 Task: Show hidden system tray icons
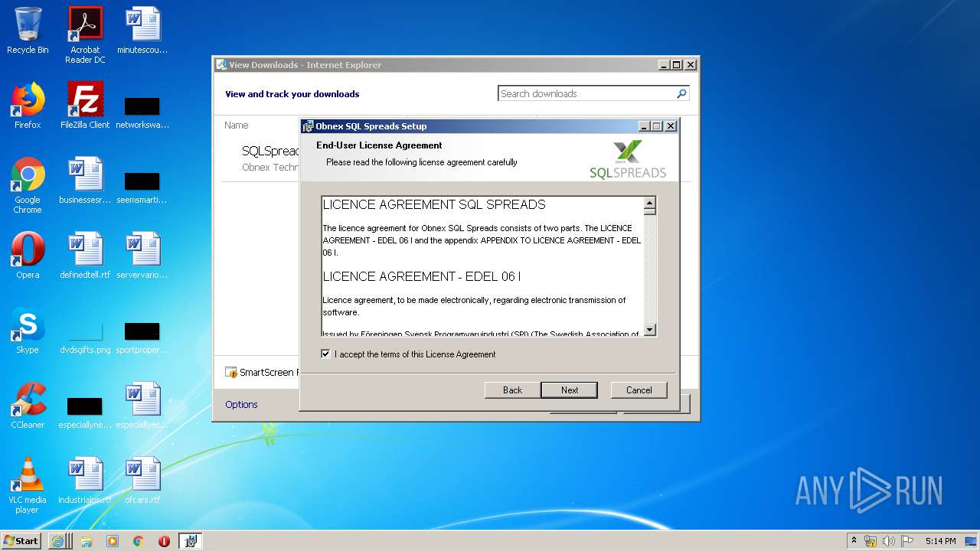(854, 540)
